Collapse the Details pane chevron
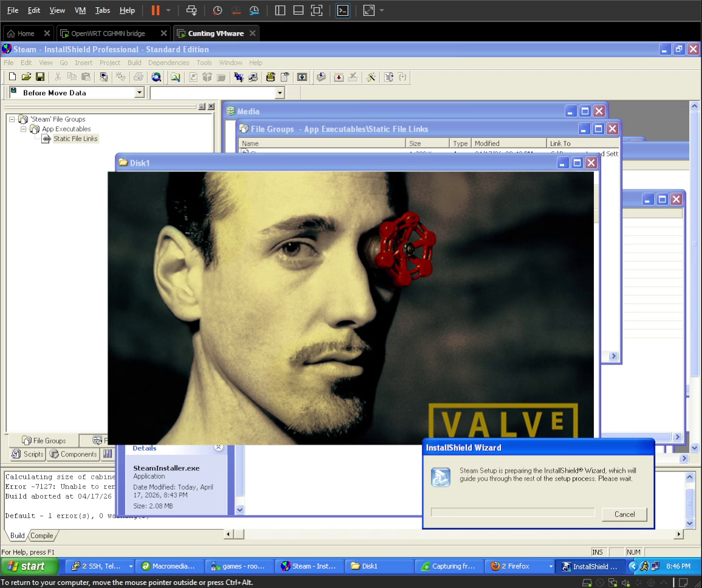Screen dimensions: 702x588 219,448
